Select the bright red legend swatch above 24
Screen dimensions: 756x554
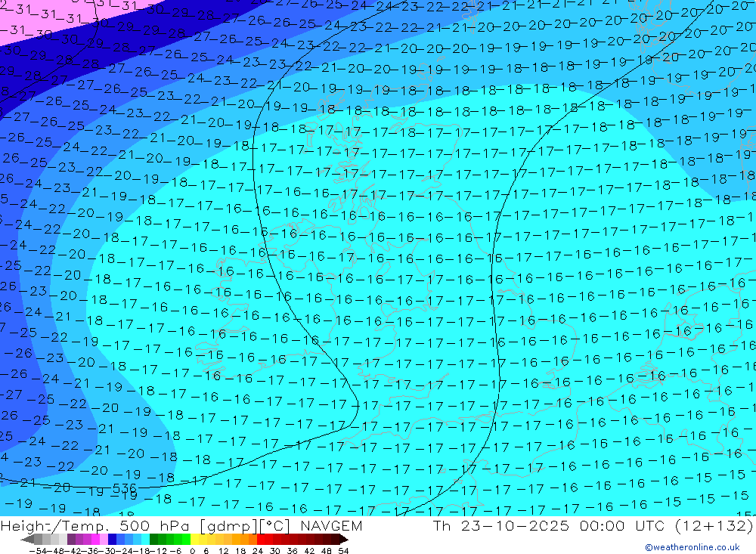pyautogui.click(x=261, y=539)
